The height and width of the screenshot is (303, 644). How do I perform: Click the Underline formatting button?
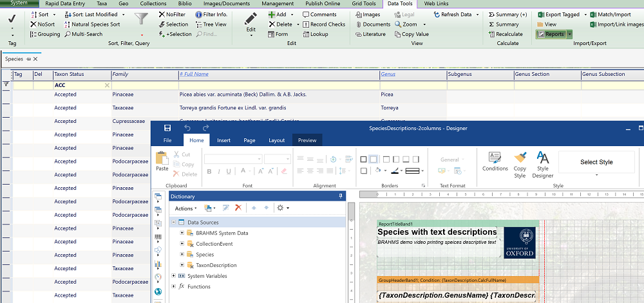pos(229,171)
